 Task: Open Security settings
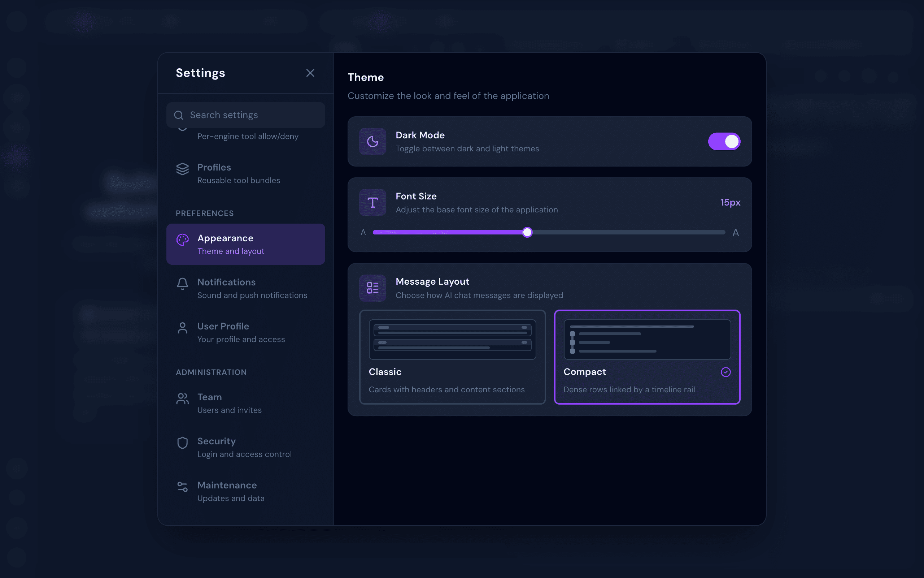point(245,447)
